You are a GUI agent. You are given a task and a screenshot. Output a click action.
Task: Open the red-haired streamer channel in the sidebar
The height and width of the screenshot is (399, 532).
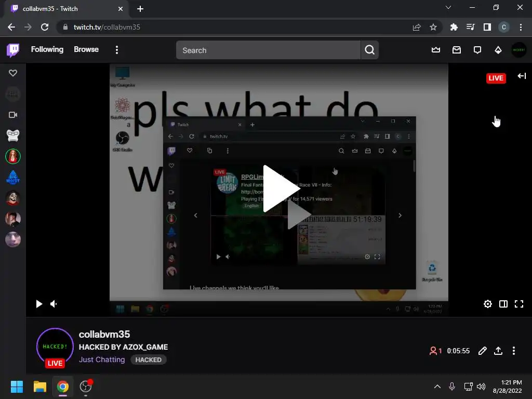[13, 156]
